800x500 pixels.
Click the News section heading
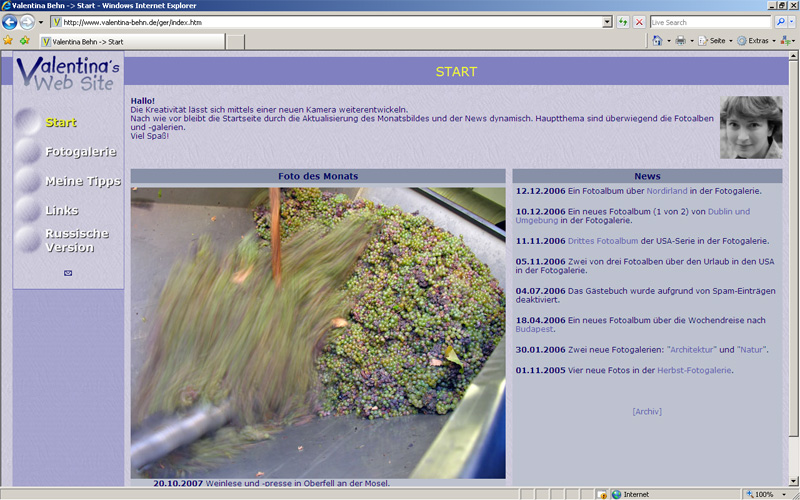(x=647, y=176)
